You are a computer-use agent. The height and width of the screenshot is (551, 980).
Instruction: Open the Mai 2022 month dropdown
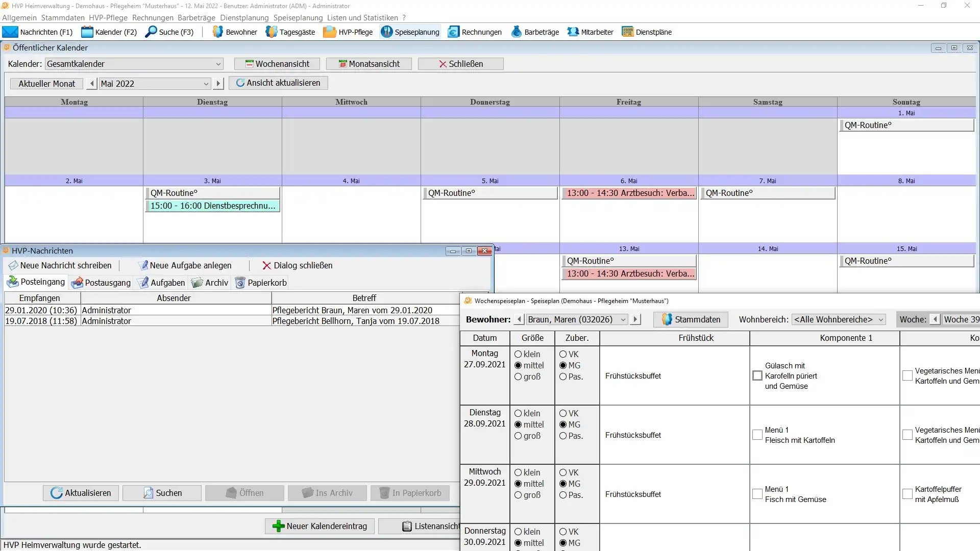(x=206, y=84)
